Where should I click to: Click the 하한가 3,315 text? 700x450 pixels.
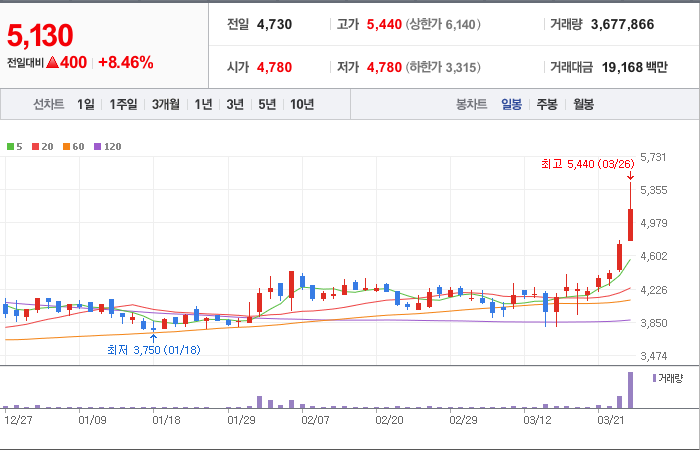tap(443, 67)
